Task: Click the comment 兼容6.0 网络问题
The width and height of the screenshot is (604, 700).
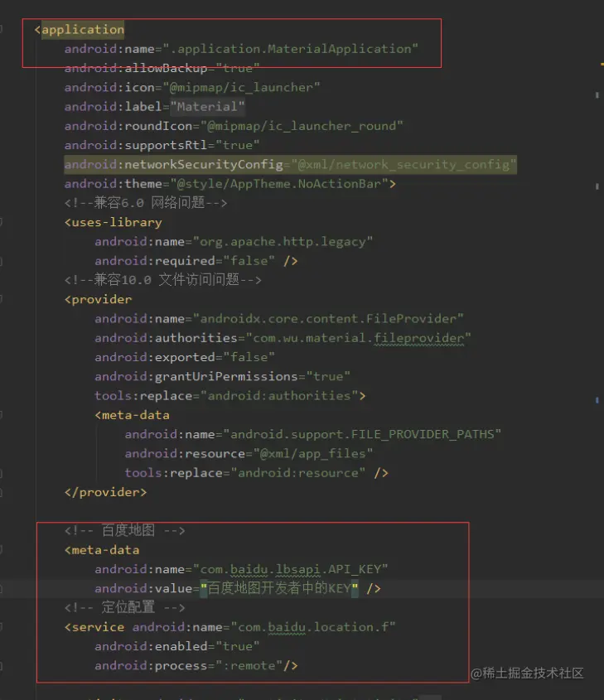Action: point(146,203)
